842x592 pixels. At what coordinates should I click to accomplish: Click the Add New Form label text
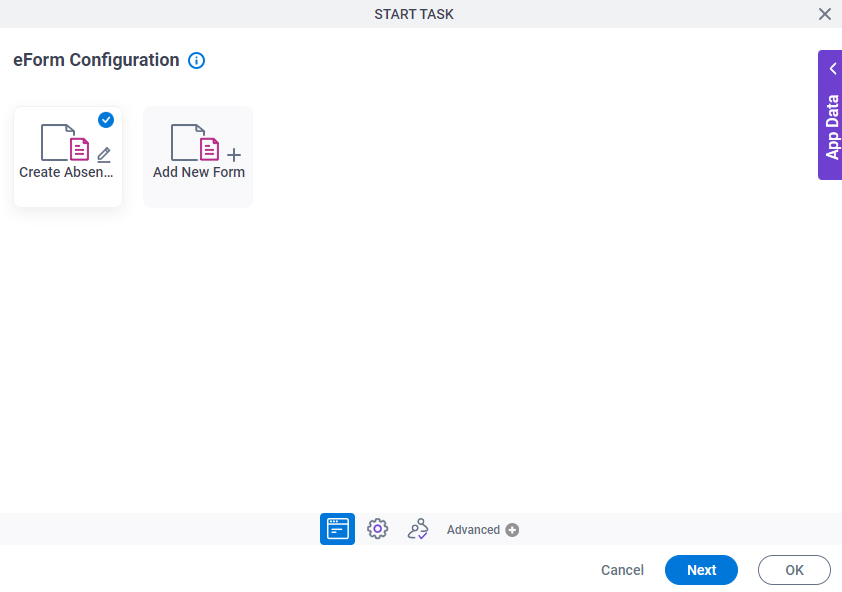(x=199, y=172)
